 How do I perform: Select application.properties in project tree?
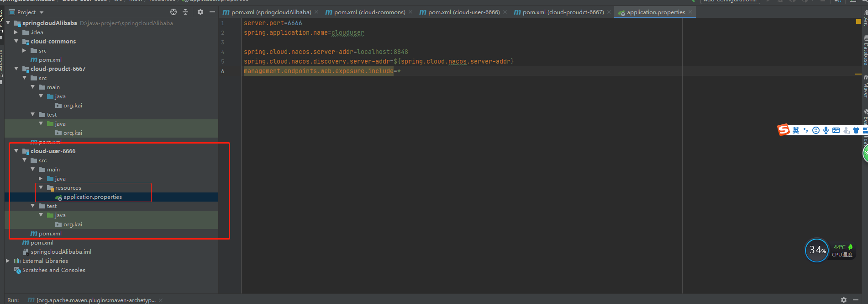[x=93, y=197]
